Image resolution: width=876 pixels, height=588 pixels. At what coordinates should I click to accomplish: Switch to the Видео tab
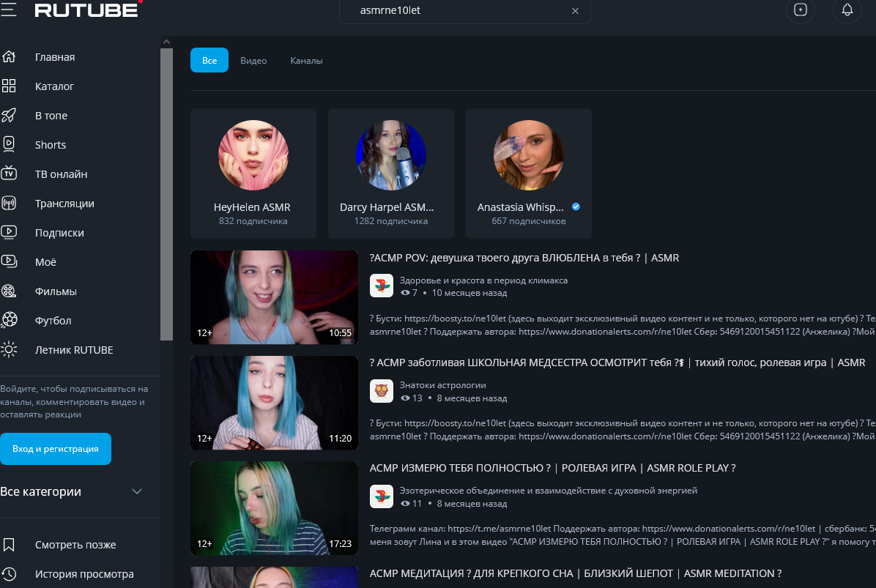(253, 60)
